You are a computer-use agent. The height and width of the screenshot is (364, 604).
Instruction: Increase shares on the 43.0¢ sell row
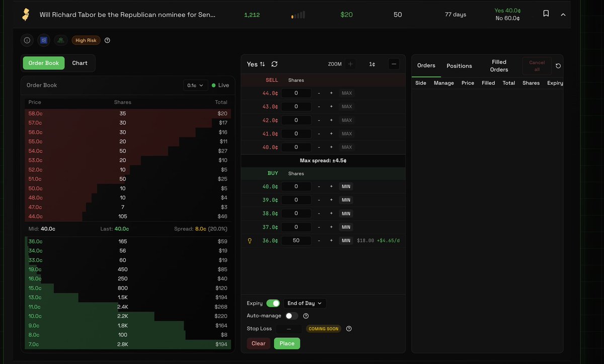point(331,107)
